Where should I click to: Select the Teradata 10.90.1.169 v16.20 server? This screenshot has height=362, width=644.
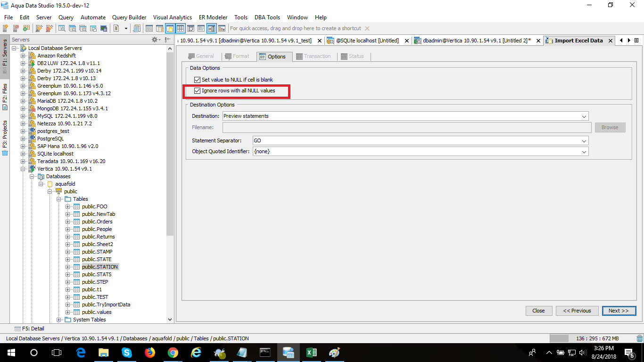click(71, 161)
